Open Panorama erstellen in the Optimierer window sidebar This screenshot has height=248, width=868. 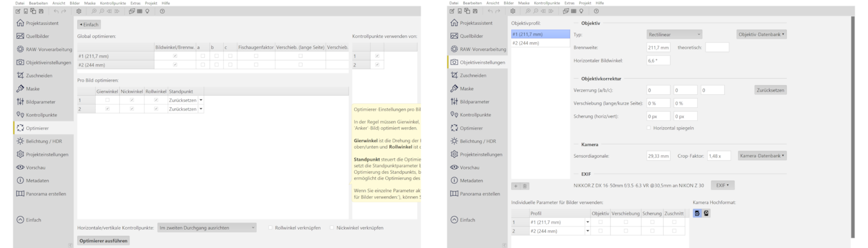pos(46,194)
